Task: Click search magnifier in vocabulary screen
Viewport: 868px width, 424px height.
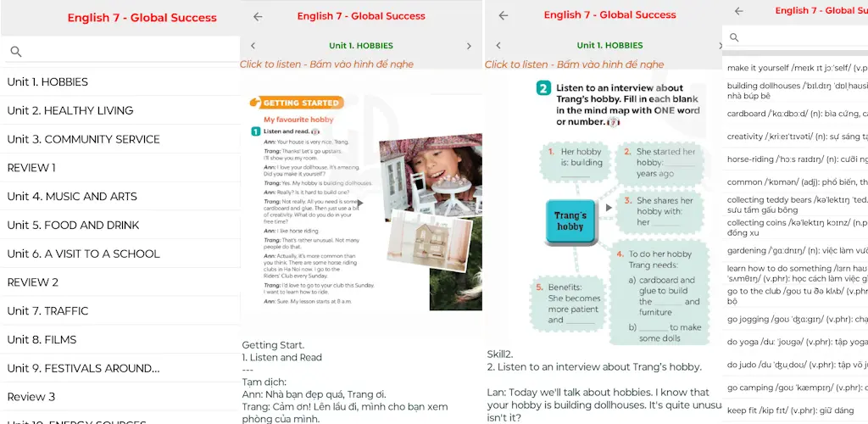Action: (x=734, y=37)
